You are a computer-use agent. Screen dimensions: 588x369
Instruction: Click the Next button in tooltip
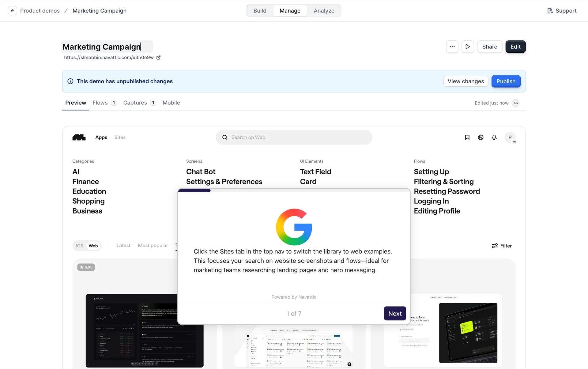(x=394, y=314)
